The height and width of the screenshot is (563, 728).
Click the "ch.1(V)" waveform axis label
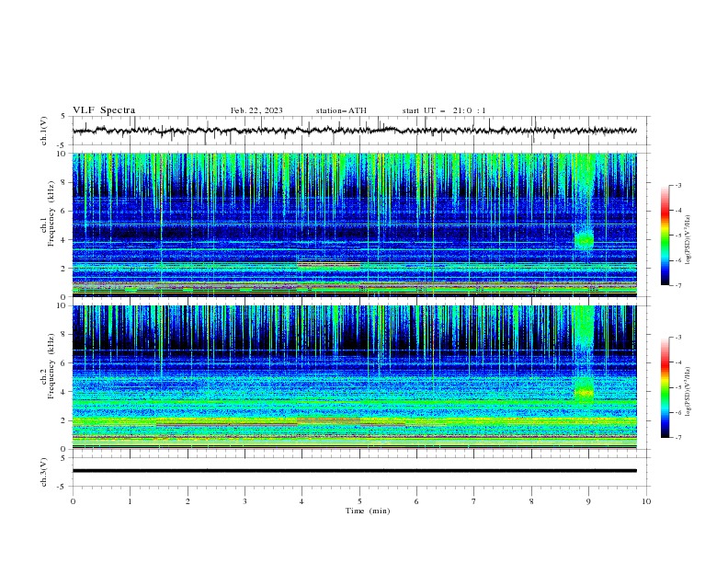coord(44,131)
